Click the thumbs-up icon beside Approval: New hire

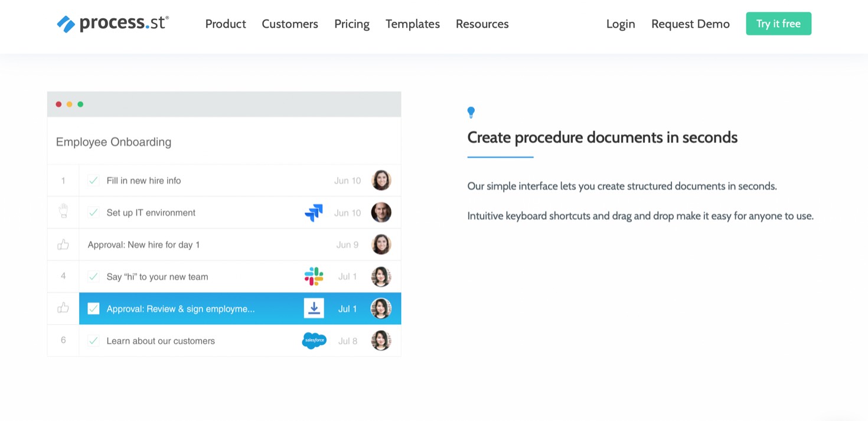pyautogui.click(x=63, y=244)
